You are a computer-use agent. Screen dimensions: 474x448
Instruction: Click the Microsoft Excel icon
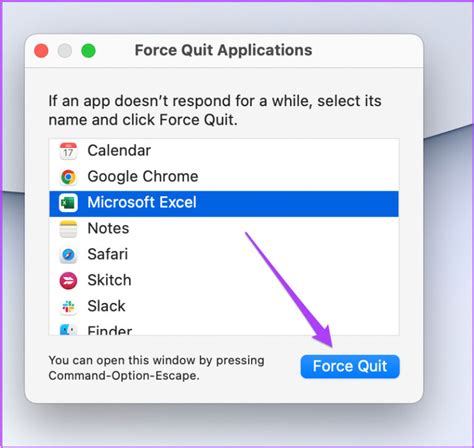pos(68,203)
